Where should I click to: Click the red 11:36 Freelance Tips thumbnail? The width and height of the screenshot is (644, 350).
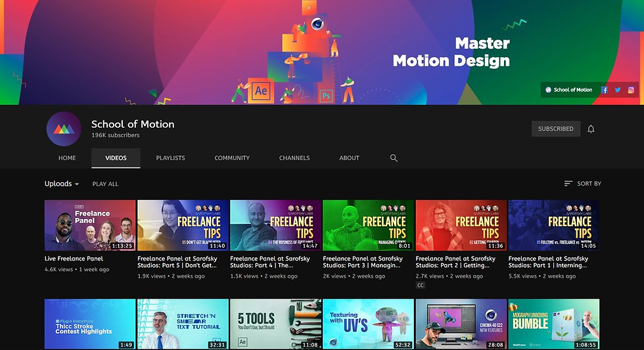click(x=461, y=226)
